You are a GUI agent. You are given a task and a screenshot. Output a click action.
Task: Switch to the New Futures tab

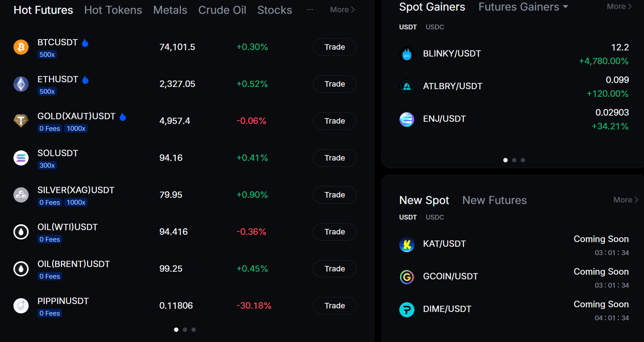point(495,200)
